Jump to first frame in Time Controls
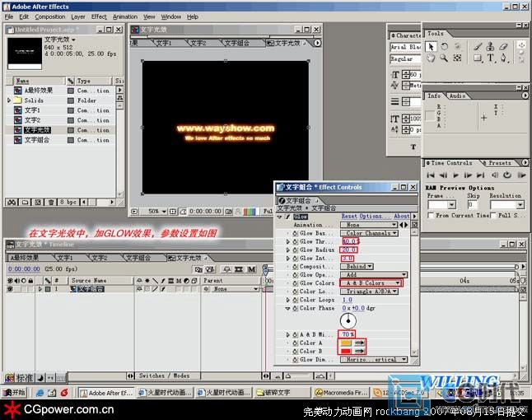Screen dimensions: 532x420 click(x=431, y=175)
